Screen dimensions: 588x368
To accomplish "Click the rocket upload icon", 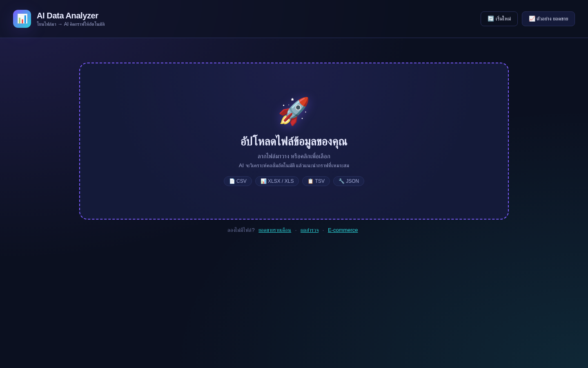I will coord(294,111).
